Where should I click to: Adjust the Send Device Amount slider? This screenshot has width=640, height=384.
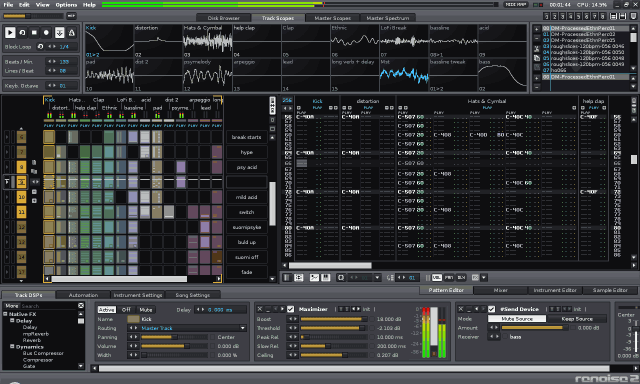pos(534,328)
